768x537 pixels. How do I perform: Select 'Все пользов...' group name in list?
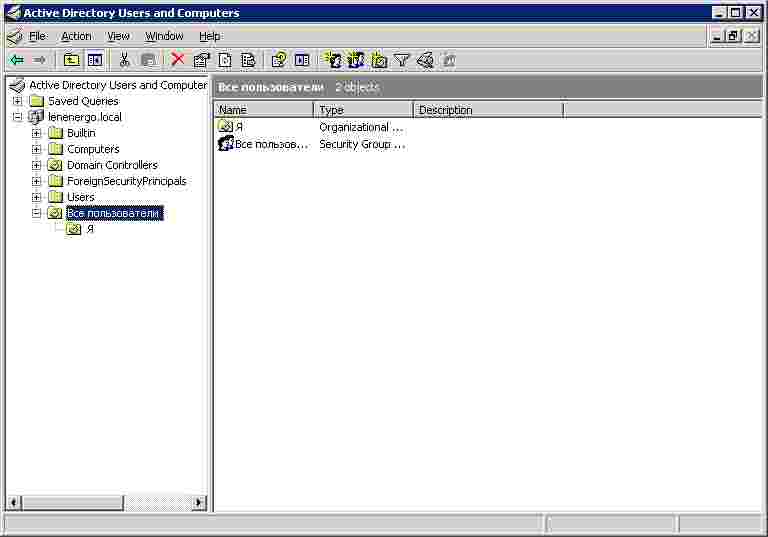(272, 145)
